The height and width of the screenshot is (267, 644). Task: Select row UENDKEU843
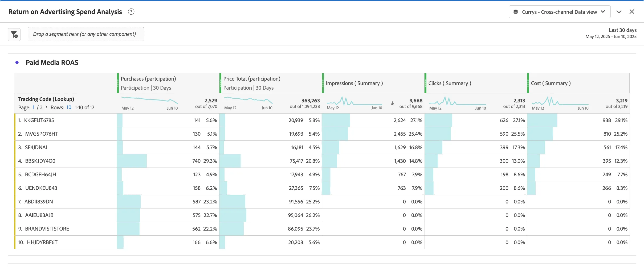tap(322, 188)
